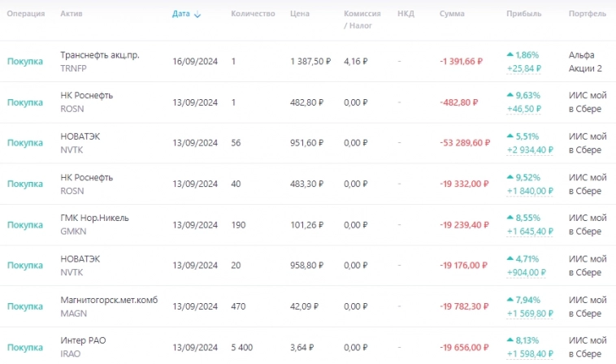Click the green up arrow beside 8,55%

pyautogui.click(x=510, y=219)
